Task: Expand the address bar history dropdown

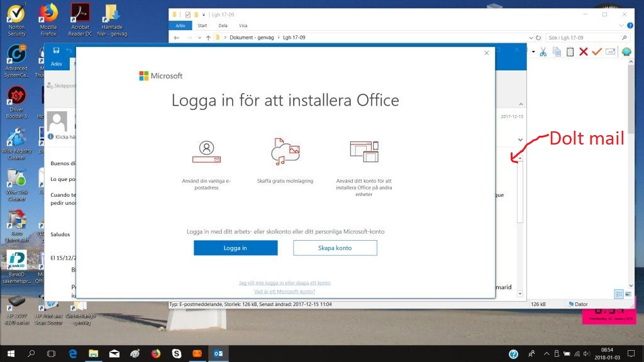Action: [531, 38]
